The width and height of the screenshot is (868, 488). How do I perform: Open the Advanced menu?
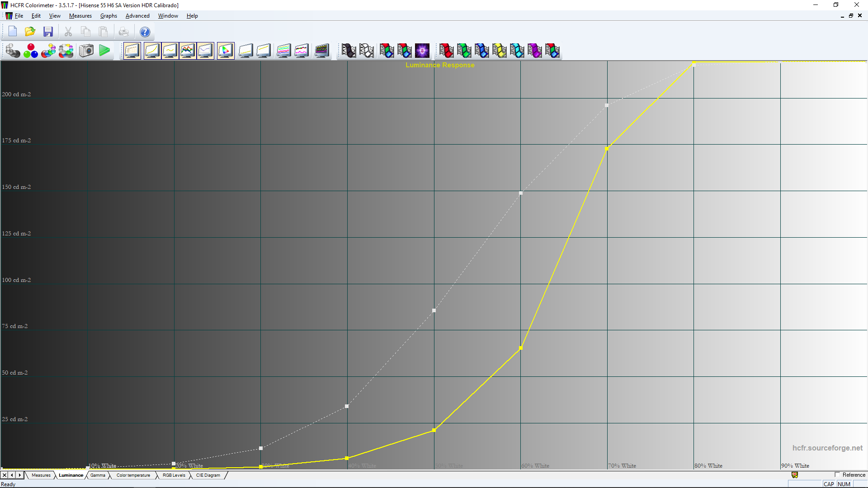tap(137, 16)
